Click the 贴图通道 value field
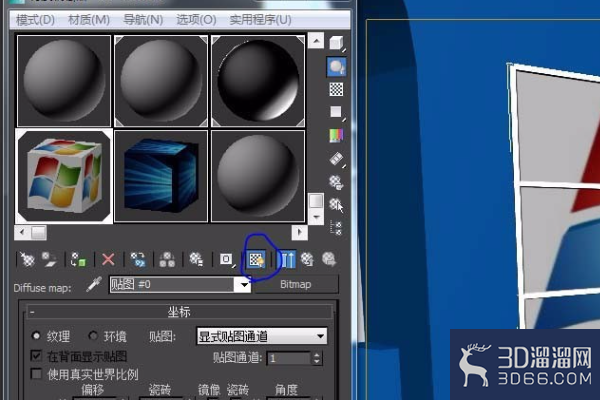 (x=289, y=358)
